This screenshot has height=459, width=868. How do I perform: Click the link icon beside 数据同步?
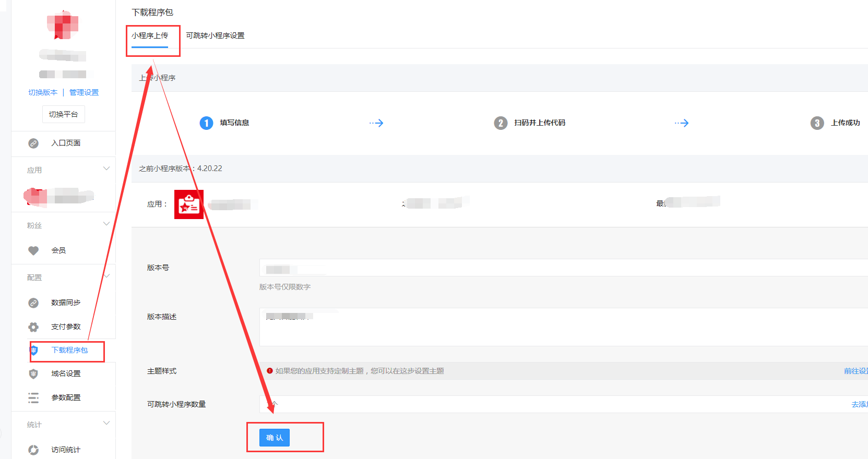point(33,303)
